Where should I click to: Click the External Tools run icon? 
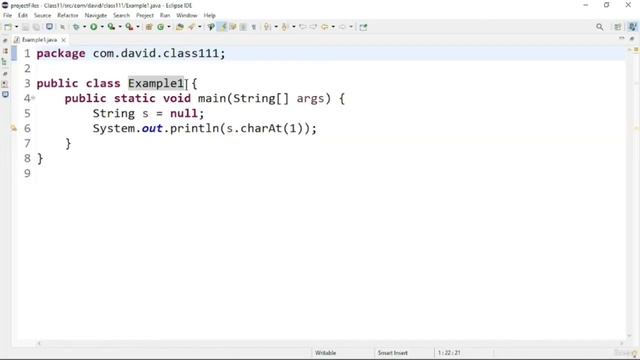(x=129, y=27)
